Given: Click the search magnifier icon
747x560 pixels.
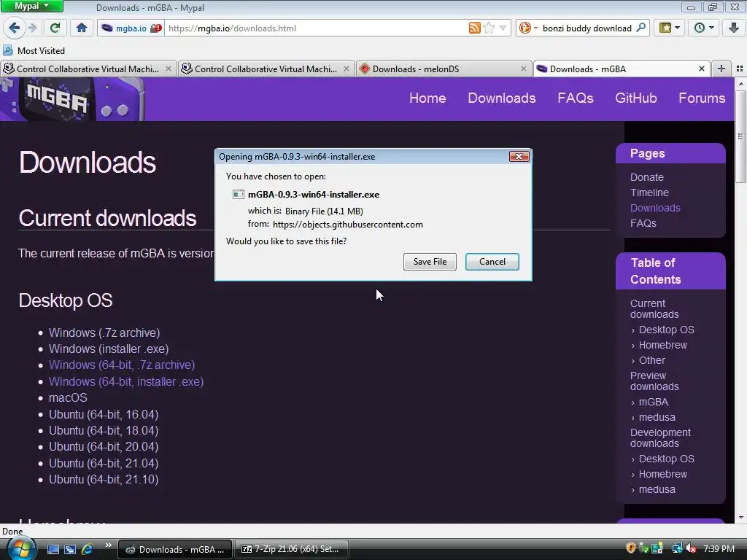Looking at the screenshot, I should [x=641, y=28].
